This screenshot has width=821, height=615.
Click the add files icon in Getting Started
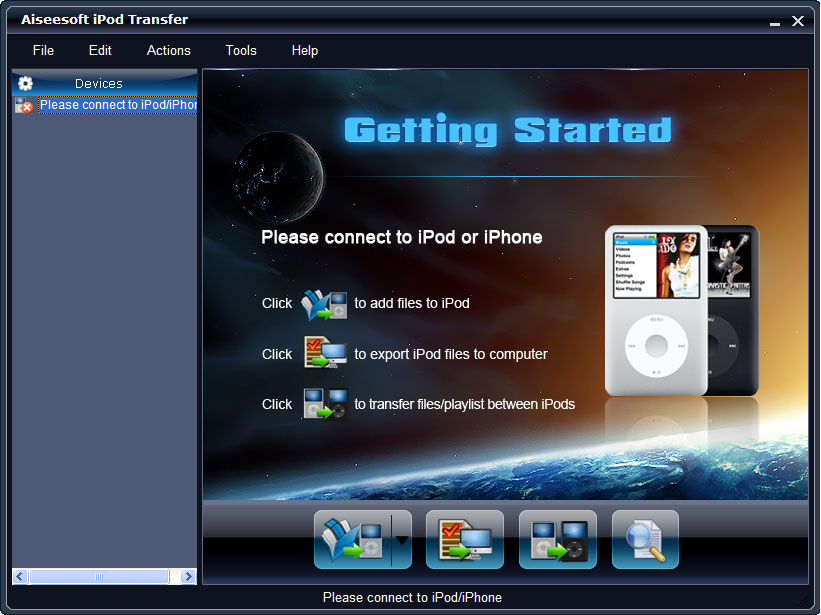324,303
